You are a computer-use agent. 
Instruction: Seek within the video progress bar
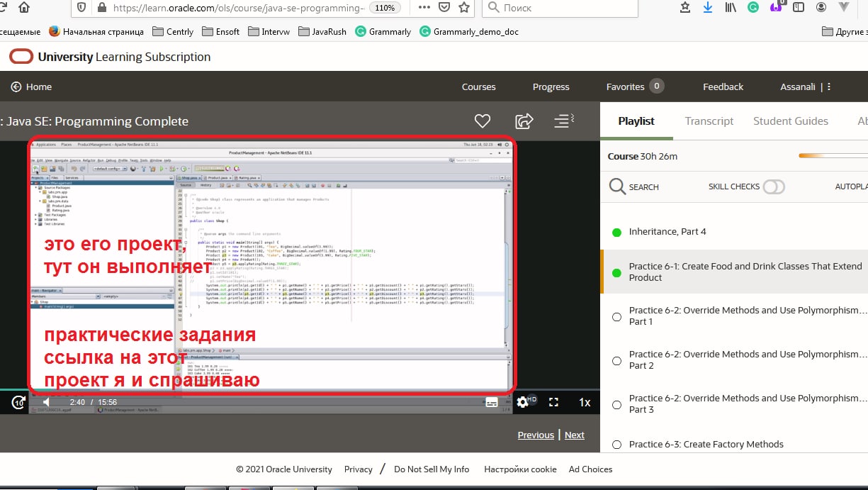point(300,390)
